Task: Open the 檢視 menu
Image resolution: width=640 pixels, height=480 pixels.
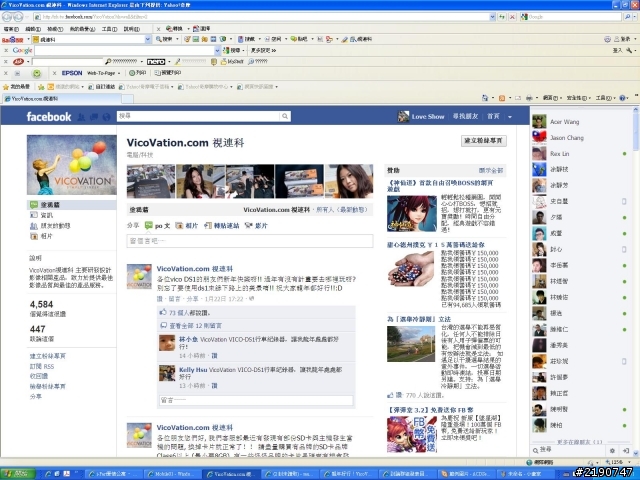Action: pyautogui.click(x=55, y=29)
